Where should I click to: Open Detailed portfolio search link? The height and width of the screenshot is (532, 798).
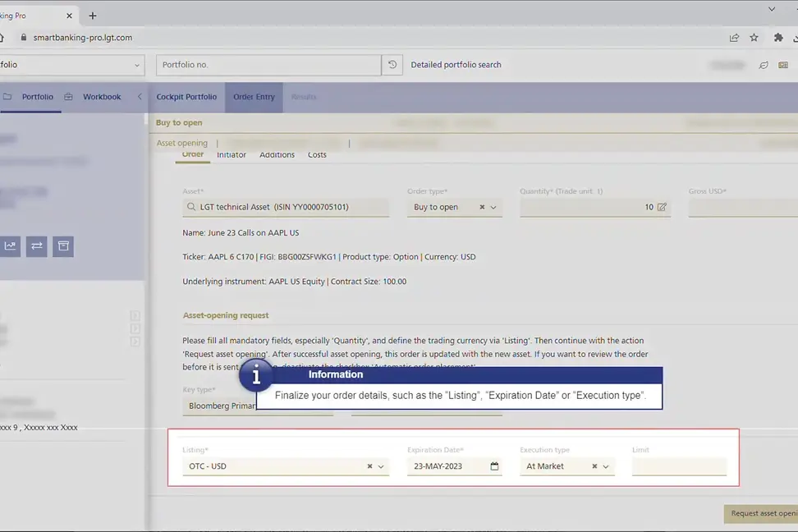456,65
